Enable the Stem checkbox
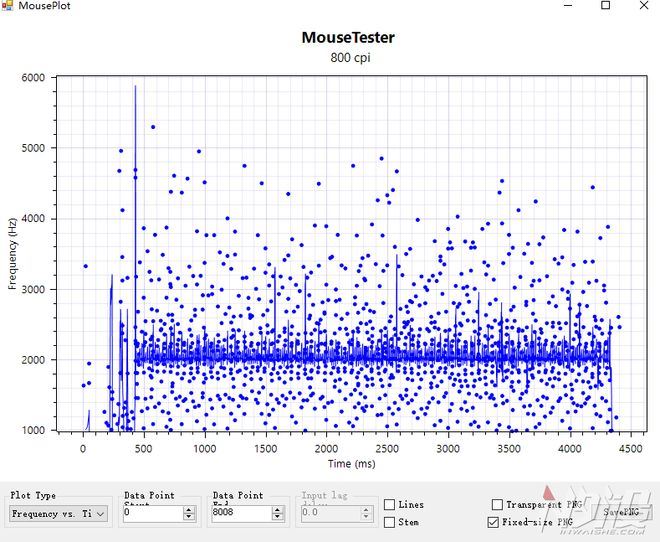 coord(390,522)
